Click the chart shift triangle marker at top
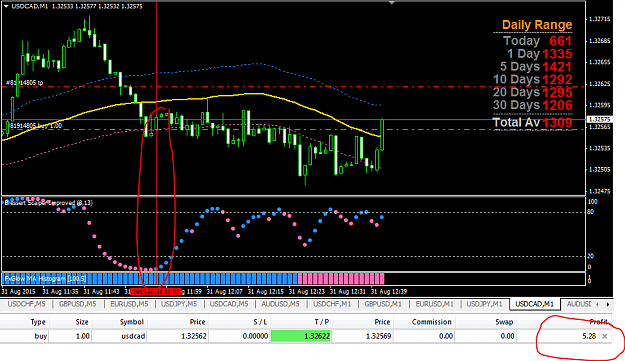The image size is (625, 361). [391, 2]
